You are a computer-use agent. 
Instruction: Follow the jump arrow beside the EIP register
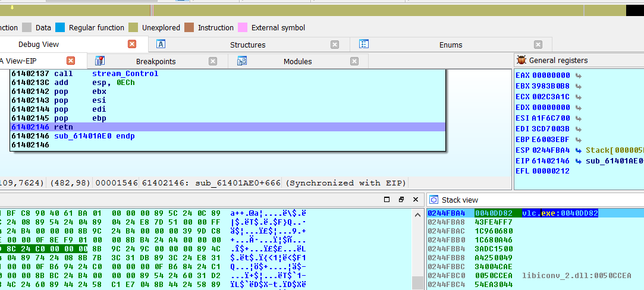click(x=578, y=160)
